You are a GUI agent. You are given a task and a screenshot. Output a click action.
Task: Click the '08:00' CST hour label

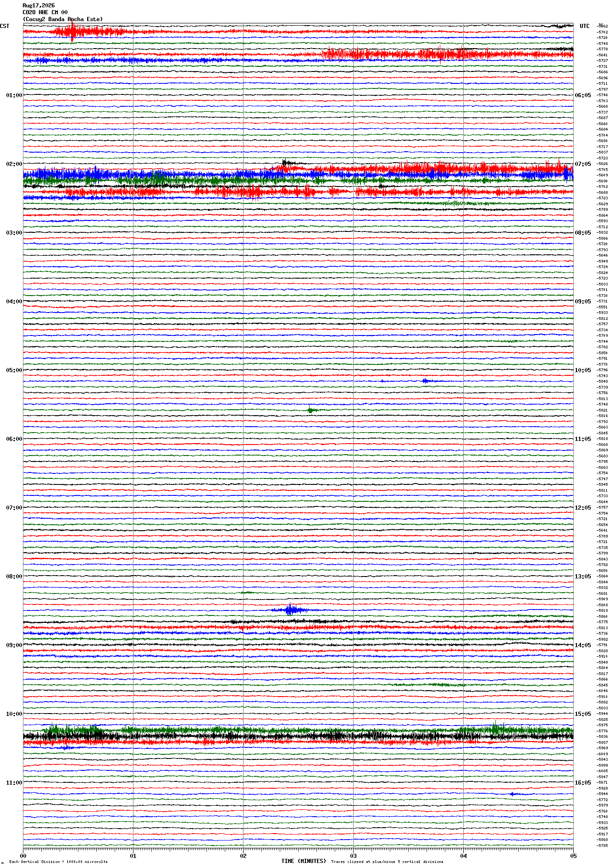(14, 577)
